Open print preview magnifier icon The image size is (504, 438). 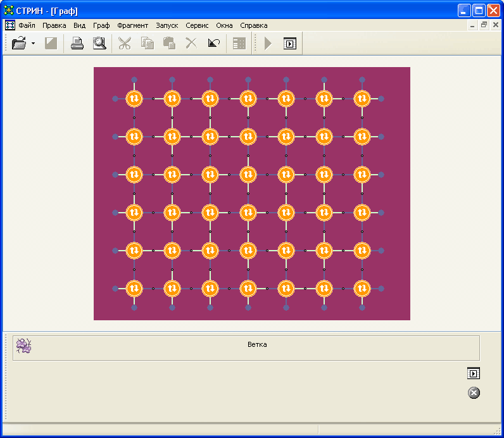99,43
